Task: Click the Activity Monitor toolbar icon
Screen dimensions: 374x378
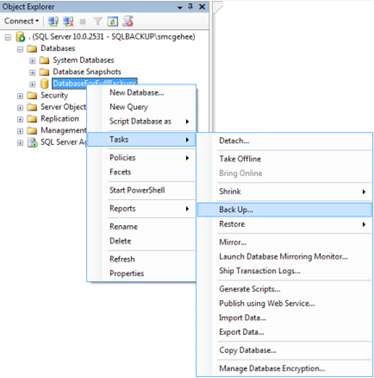Action: pyautogui.click(x=128, y=21)
